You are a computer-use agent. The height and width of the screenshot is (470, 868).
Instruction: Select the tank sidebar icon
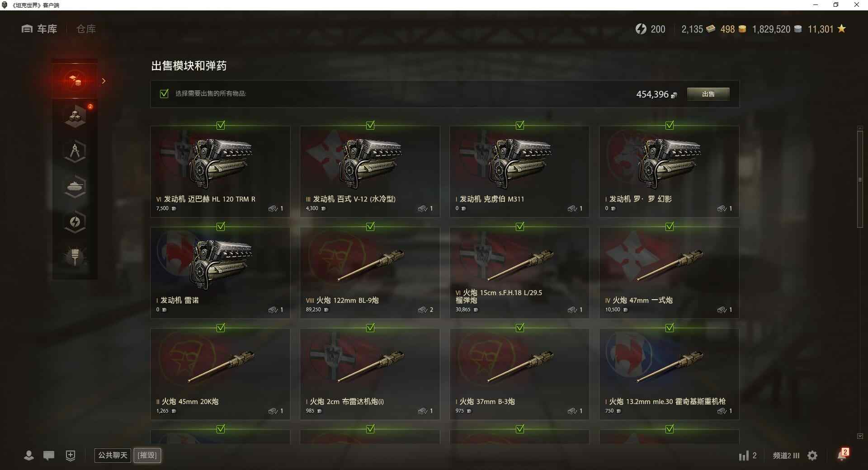pyautogui.click(x=75, y=187)
